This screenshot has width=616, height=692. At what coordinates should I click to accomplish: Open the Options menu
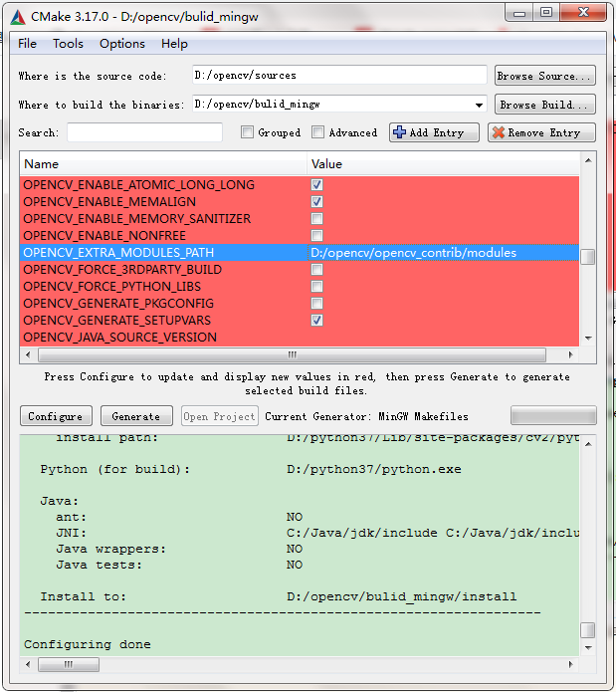pos(122,43)
